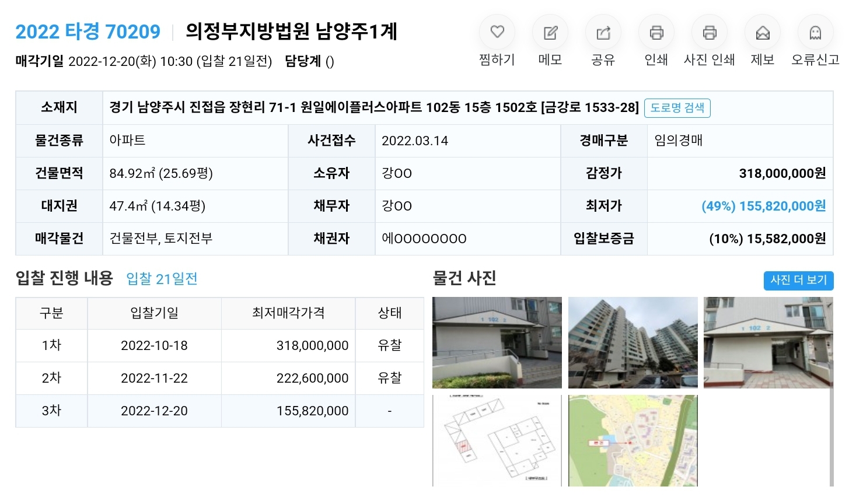Open first building entrance photo thumbnail
This screenshot has height=504, width=849.
coord(497,342)
